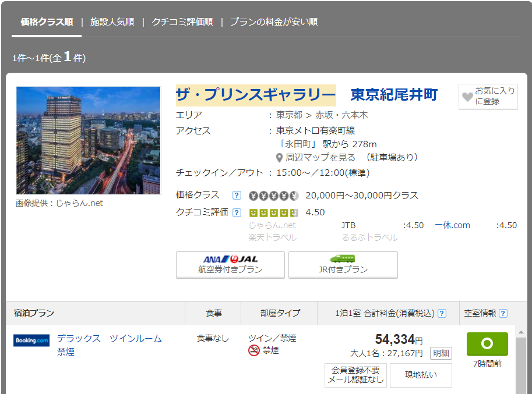Click the 20,000円～30,000円クラス price class text
Image resolution: width=532 pixels, height=394 pixels.
(362, 196)
